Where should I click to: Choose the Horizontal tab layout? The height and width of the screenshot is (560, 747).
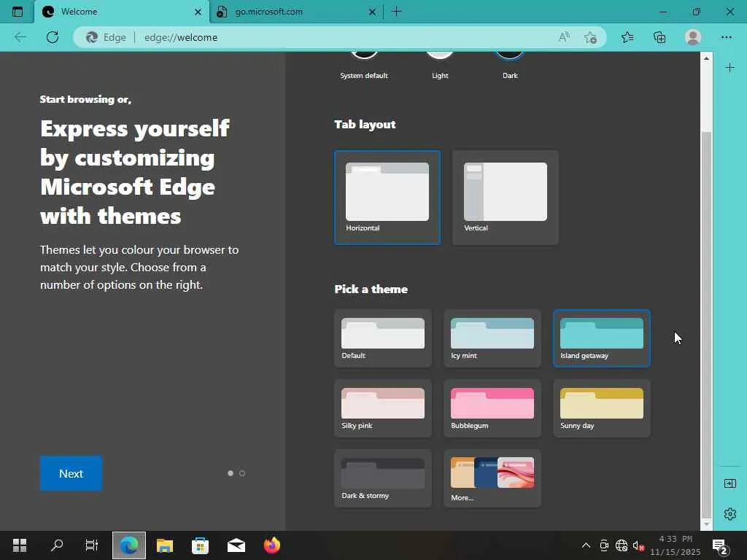(387, 198)
